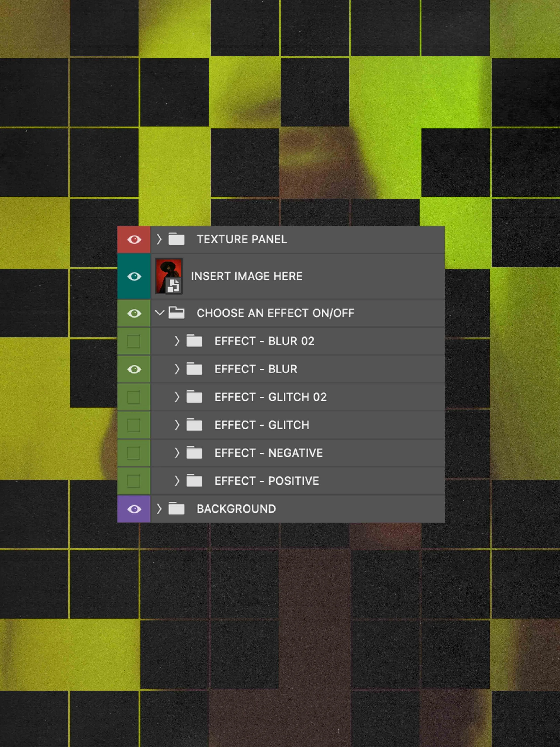Open the INSERT IMAGE HERE smart object thumbnail
560x747 pixels.
(169, 276)
